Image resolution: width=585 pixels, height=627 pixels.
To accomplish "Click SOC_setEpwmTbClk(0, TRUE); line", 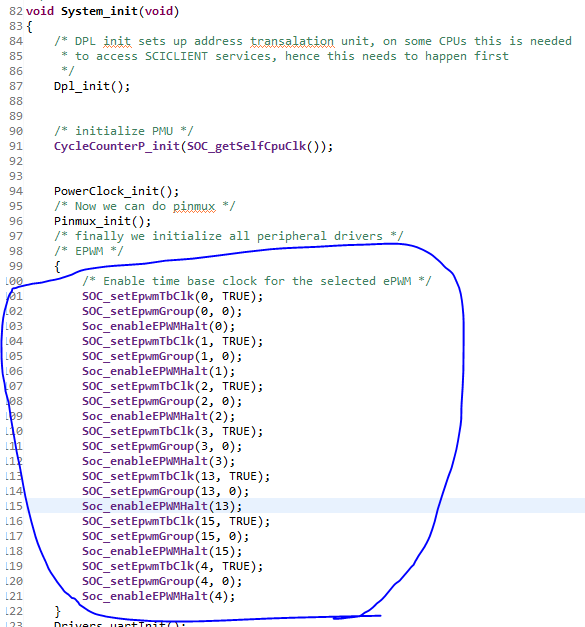I will 173,296.
